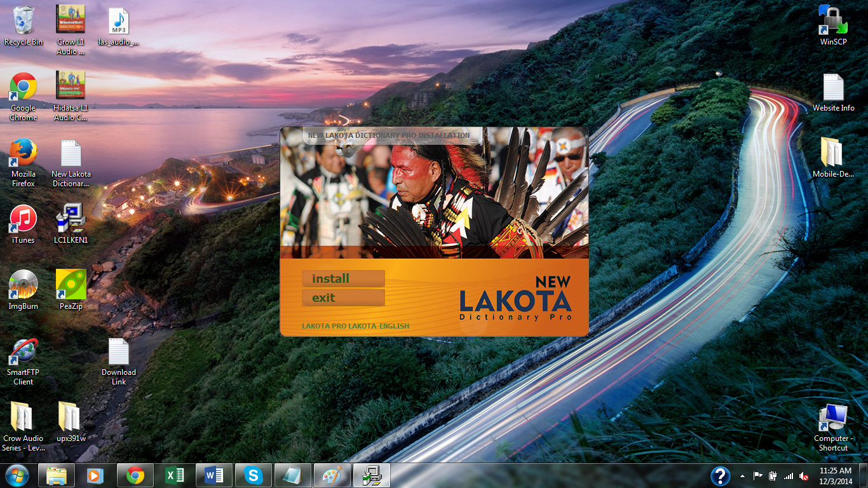Open the Recycle Bin desktop icon
The image size is (868, 488).
point(24,26)
